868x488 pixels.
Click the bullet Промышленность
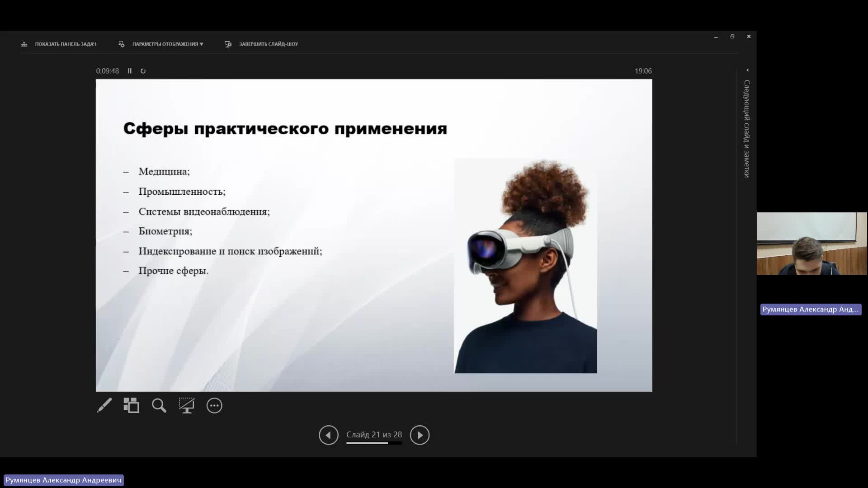pyautogui.click(x=182, y=192)
